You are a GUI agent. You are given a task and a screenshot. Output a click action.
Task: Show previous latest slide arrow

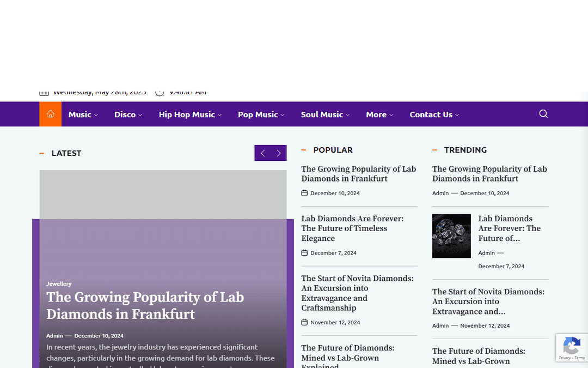[262, 153]
